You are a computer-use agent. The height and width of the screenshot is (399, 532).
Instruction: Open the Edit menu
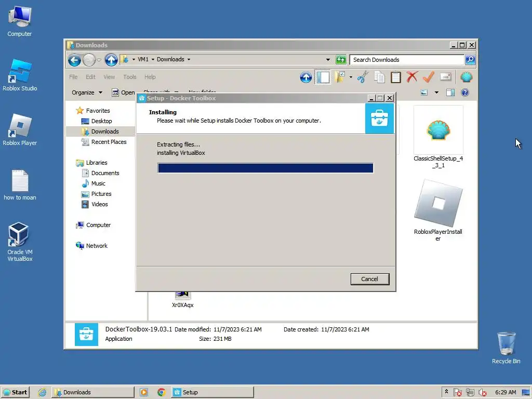(x=90, y=77)
